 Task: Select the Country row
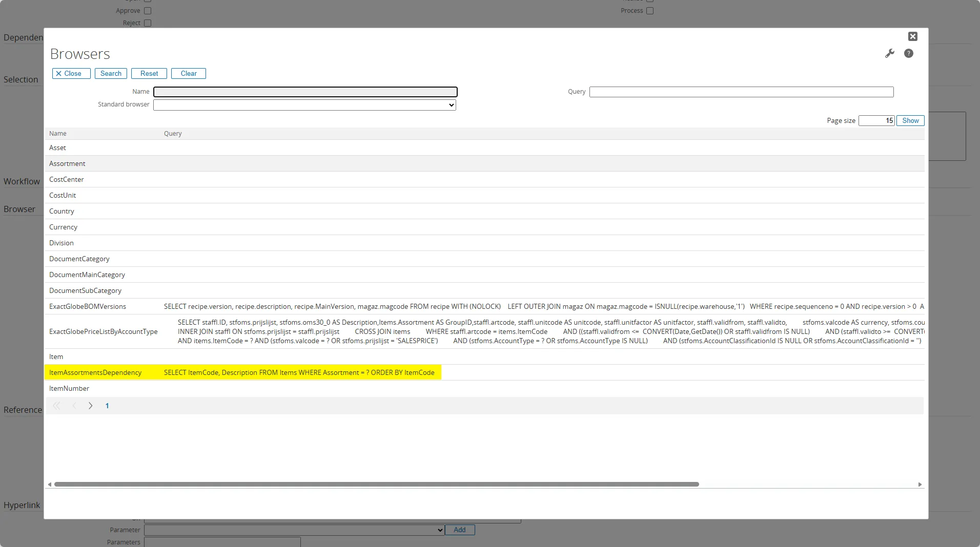pyautogui.click(x=485, y=211)
